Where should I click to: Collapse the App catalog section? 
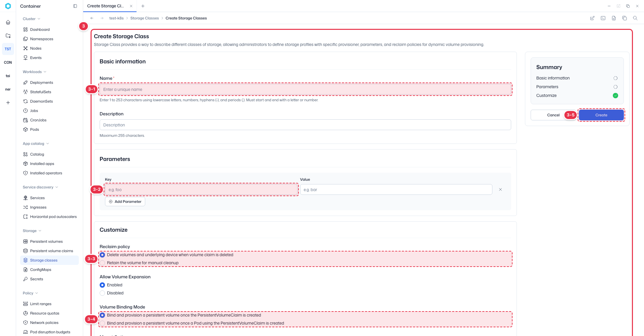click(36, 144)
